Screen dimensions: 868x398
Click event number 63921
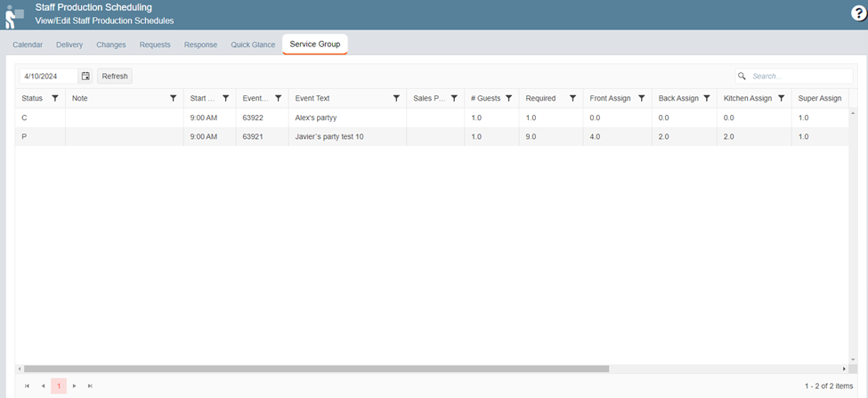(253, 136)
